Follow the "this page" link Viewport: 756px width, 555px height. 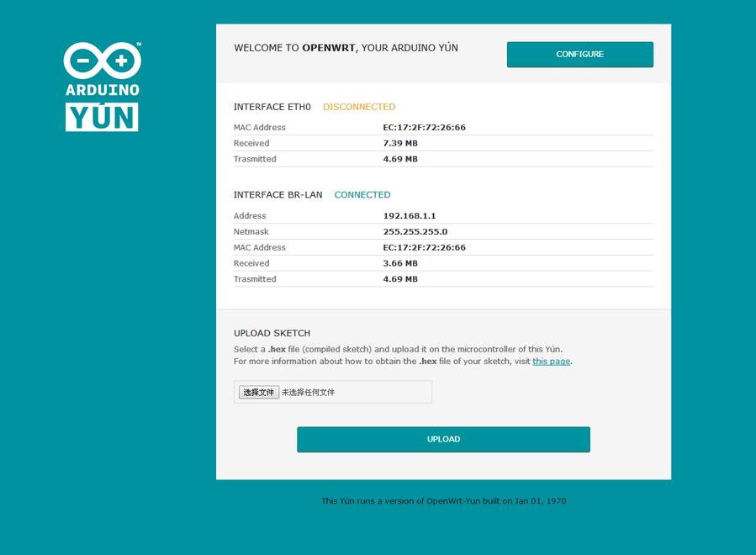[551, 362]
